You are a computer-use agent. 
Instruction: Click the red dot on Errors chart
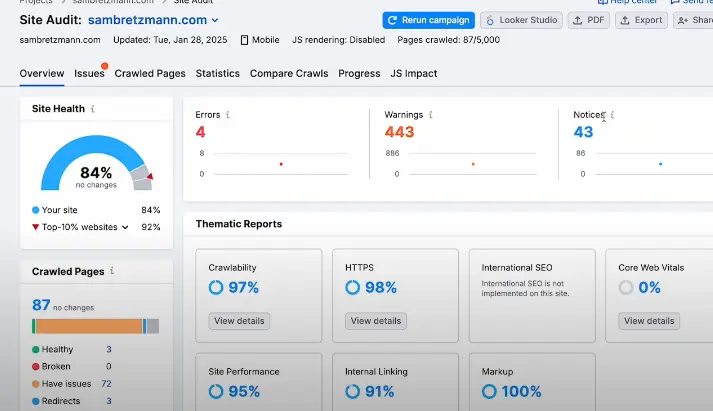click(x=281, y=164)
